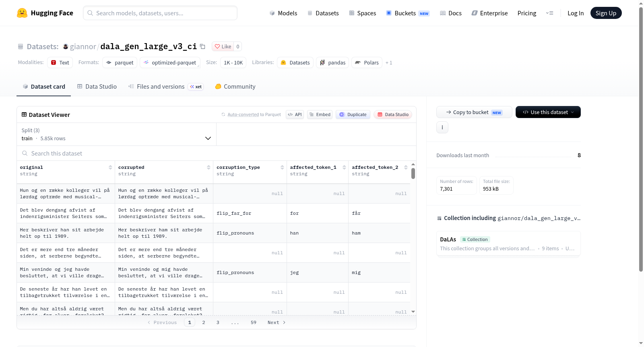This screenshot has width=644, height=347.
Task: Open the Buckets page
Action: 408,13
